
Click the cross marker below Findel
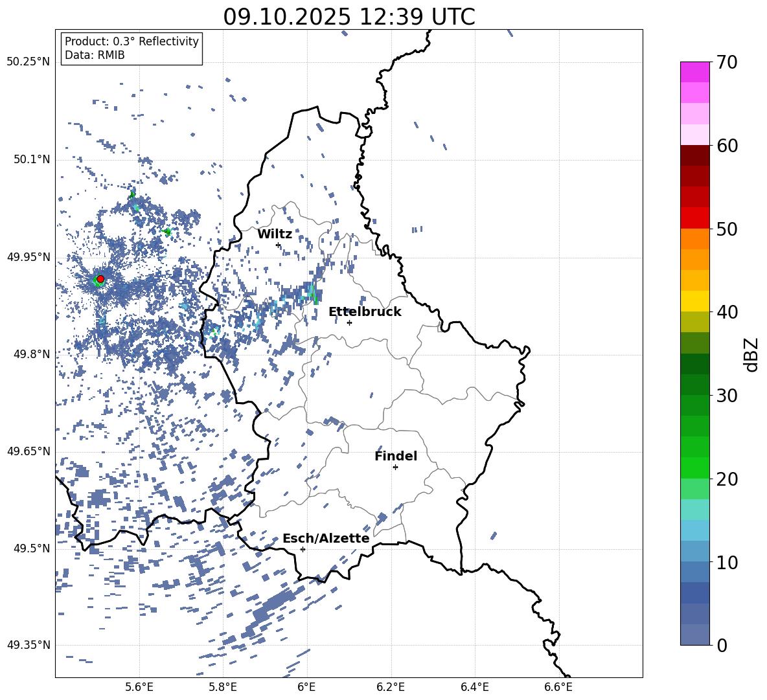pos(395,468)
